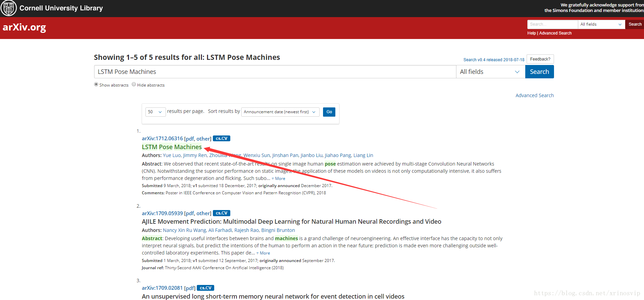Screen dimensions: 644x300
Task: Open the header All fields dropdown
Action: (x=601, y=24)
